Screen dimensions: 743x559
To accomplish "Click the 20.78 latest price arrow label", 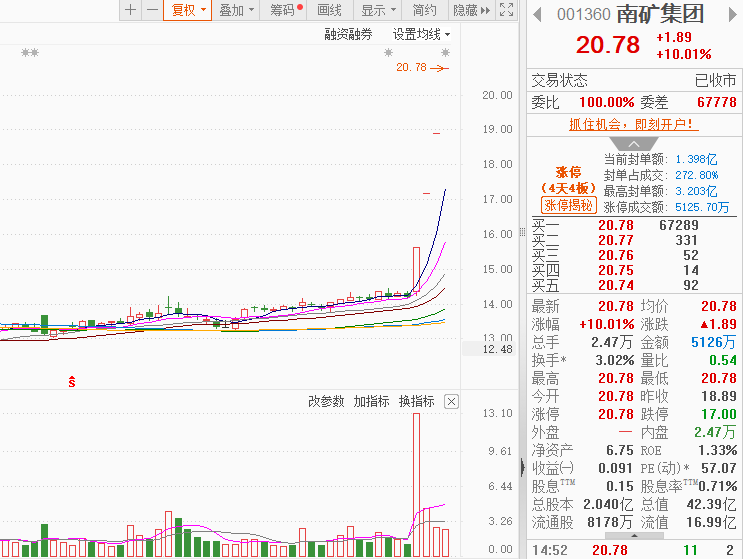I will [422, 67].
